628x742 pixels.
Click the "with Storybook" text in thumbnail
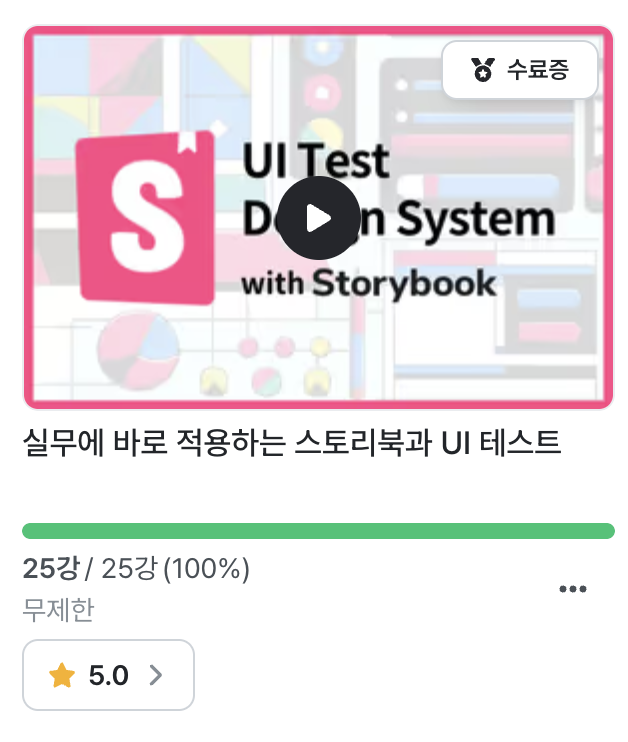point(369,283)
